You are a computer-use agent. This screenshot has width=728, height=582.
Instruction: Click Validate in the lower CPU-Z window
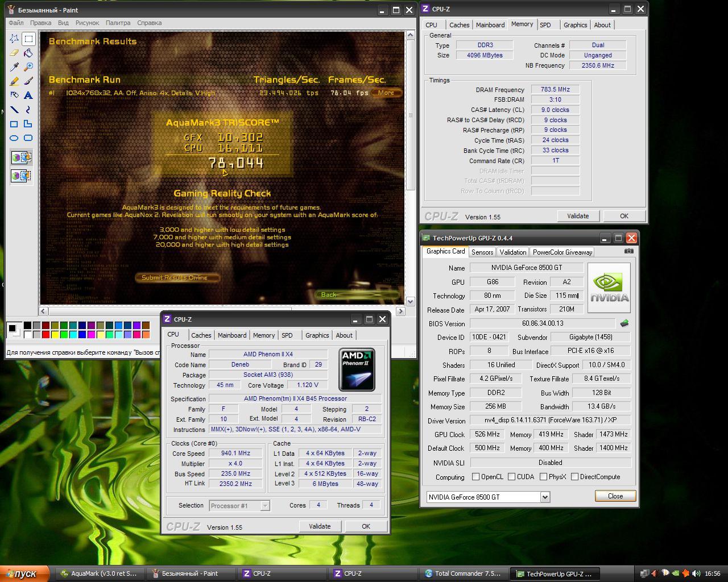pos(320,526)
